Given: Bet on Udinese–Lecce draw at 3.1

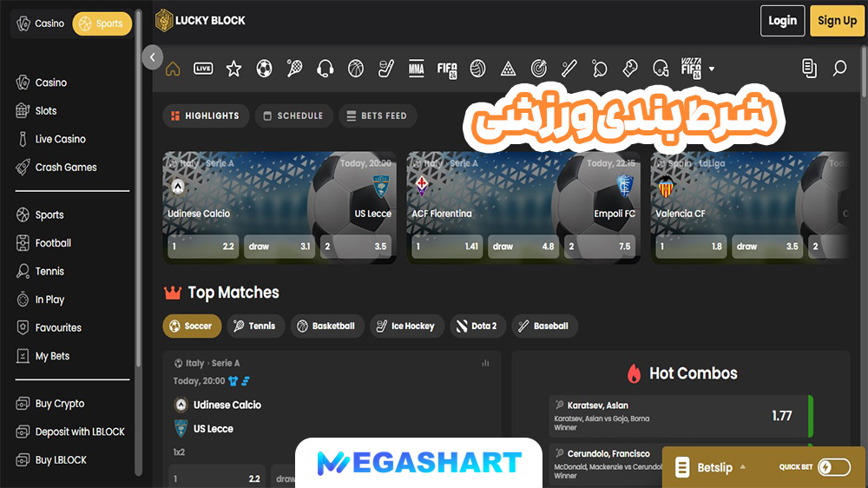Looking at the screenshot, I should (279, 247).
